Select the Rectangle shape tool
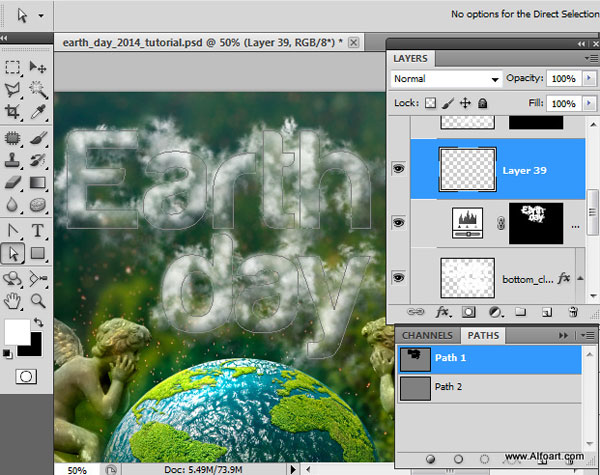600x475 pixels. [38, 253]
